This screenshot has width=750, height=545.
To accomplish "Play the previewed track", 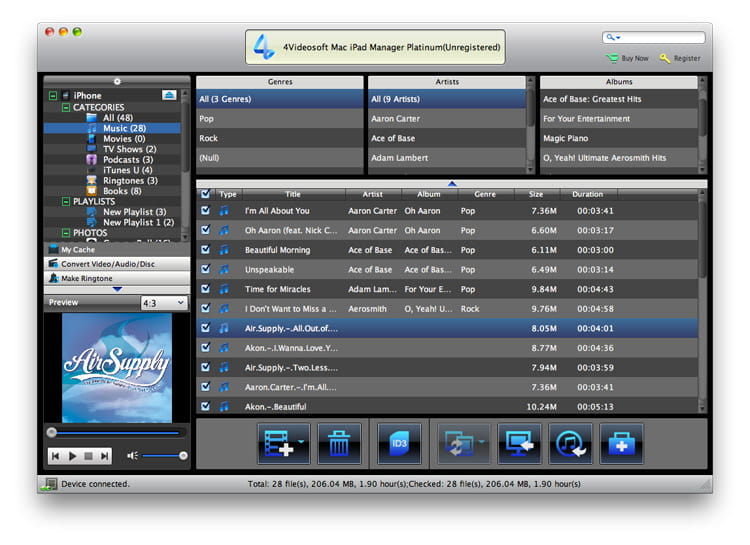I will (72, 456).
